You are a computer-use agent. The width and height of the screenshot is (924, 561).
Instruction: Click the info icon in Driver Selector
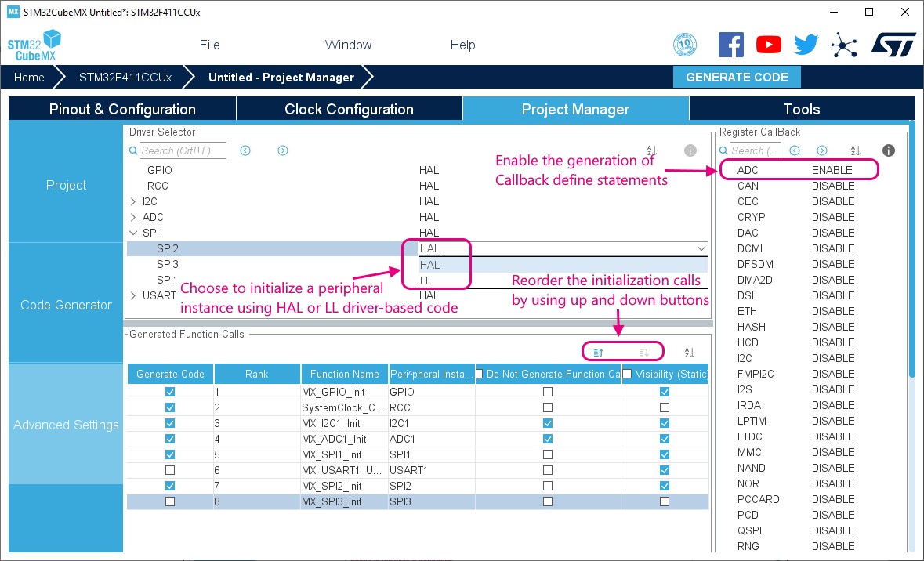tap(690, 151)
